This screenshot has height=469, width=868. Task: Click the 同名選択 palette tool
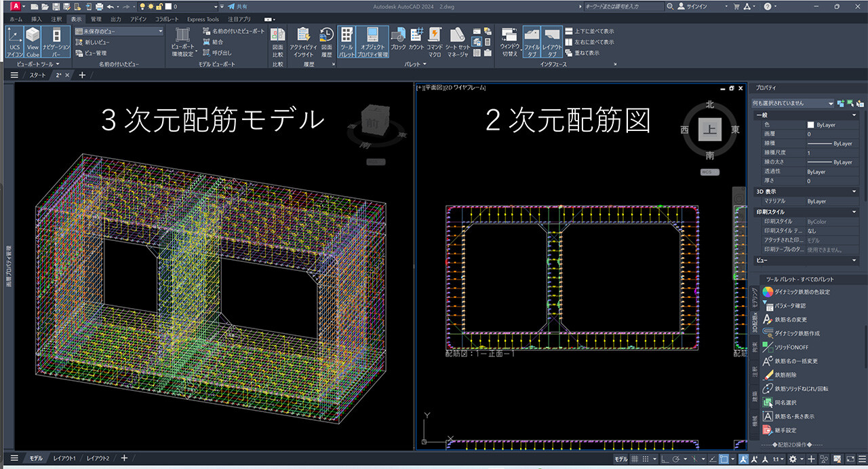(786, 402)
